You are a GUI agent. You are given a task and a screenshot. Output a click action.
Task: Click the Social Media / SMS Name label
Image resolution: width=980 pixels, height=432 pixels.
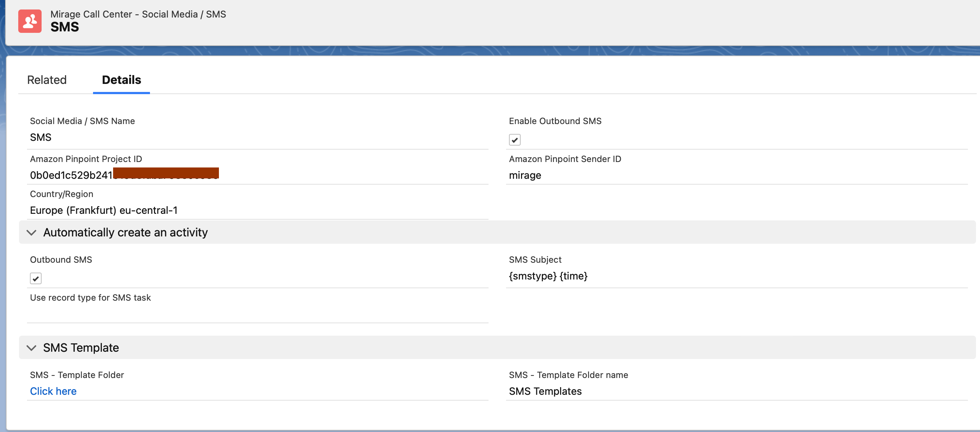(x=82, y=121)
